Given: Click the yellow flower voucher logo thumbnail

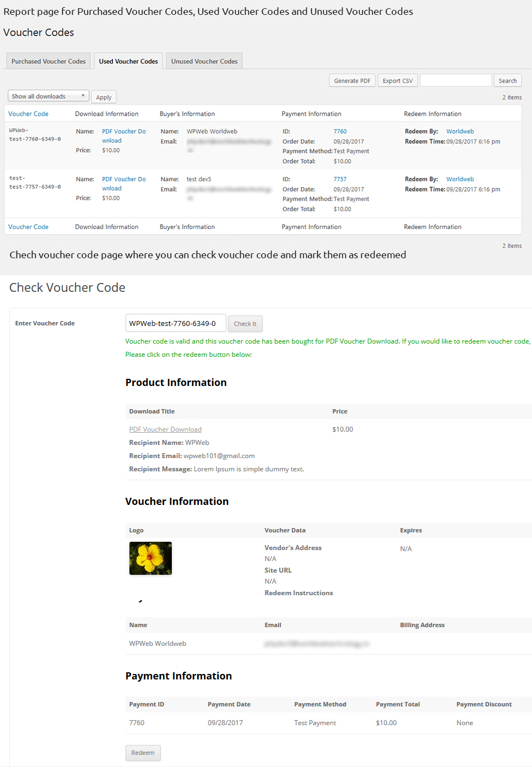Looking at the screenshot, I should tap(150, 558).
